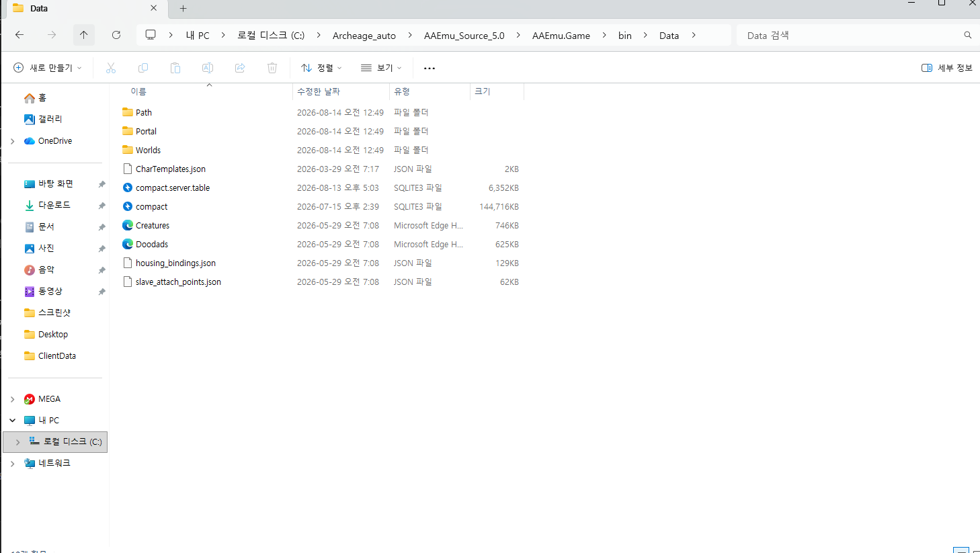Image resolution: width=980 pixels, height=553 pixels.
Task: Expand the MEGA tree node
Action: 12,399
